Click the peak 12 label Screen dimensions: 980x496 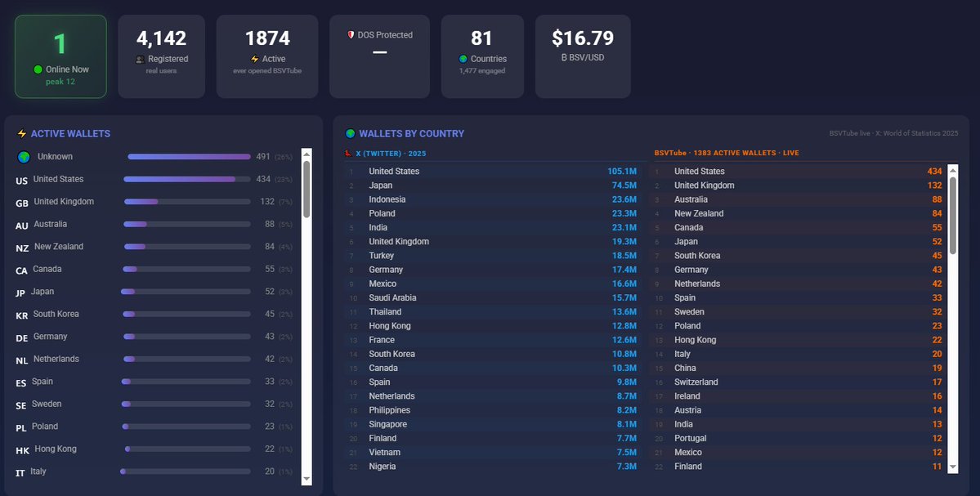tap(60, 82)
